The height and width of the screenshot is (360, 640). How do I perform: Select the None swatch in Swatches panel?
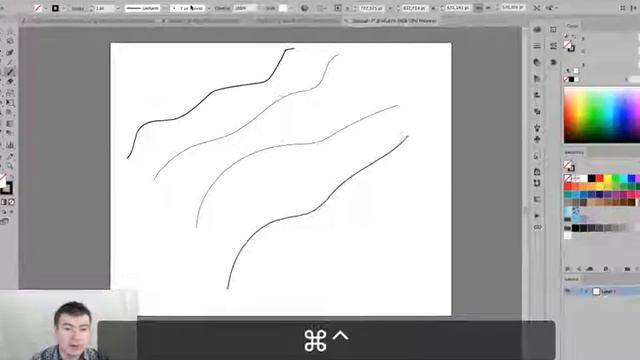tap(568, 178)
